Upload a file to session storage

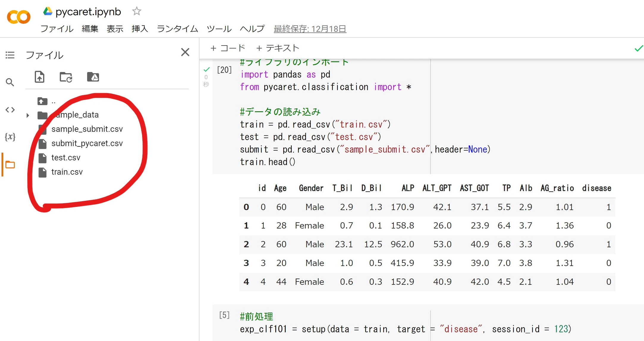point(40,77)
